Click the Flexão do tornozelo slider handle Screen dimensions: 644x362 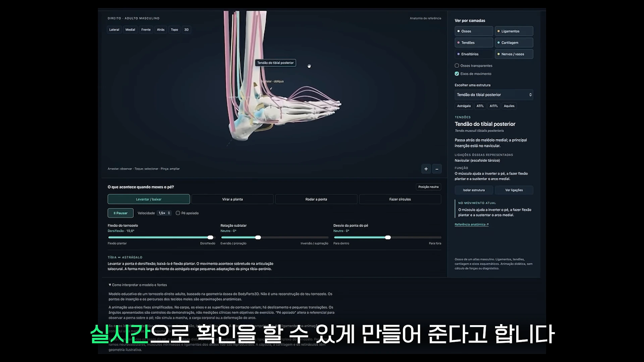tap(210, 237)
